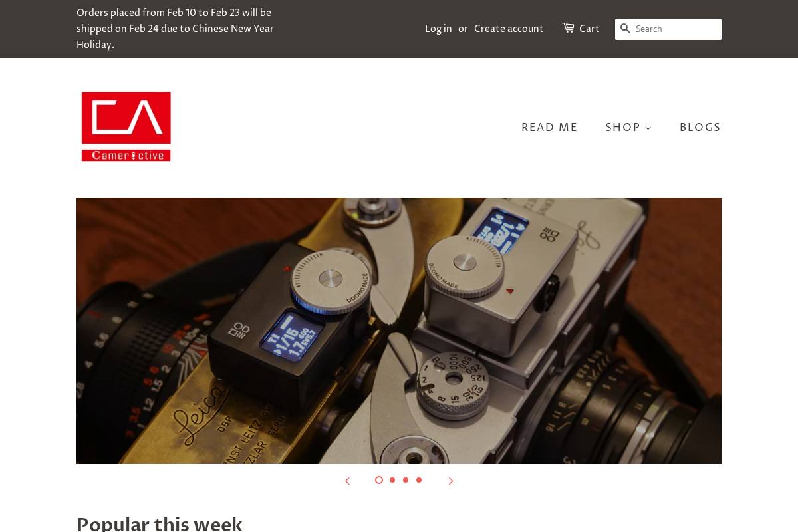Expand the Shop dropdown menu
The image size is (798, 532).
[628, 128]
